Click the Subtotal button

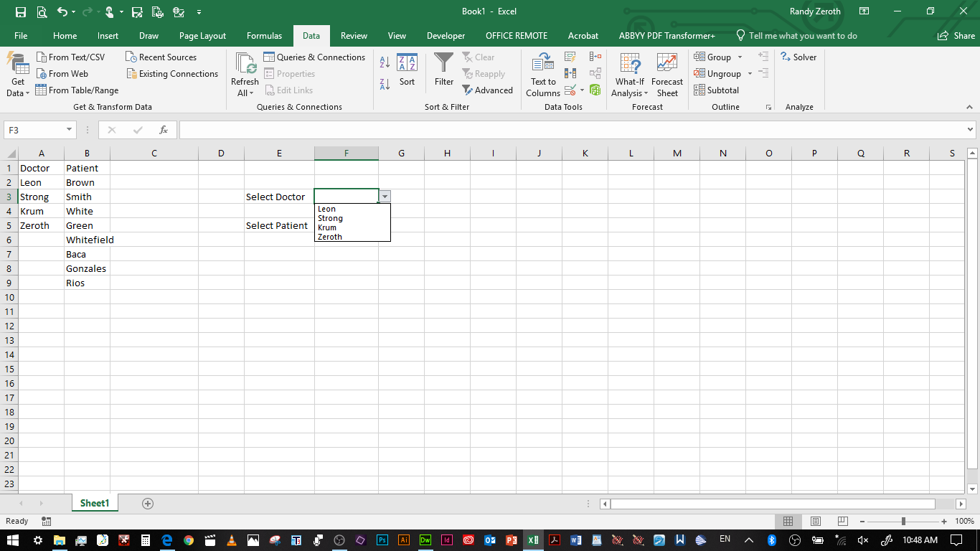[716, 90]
